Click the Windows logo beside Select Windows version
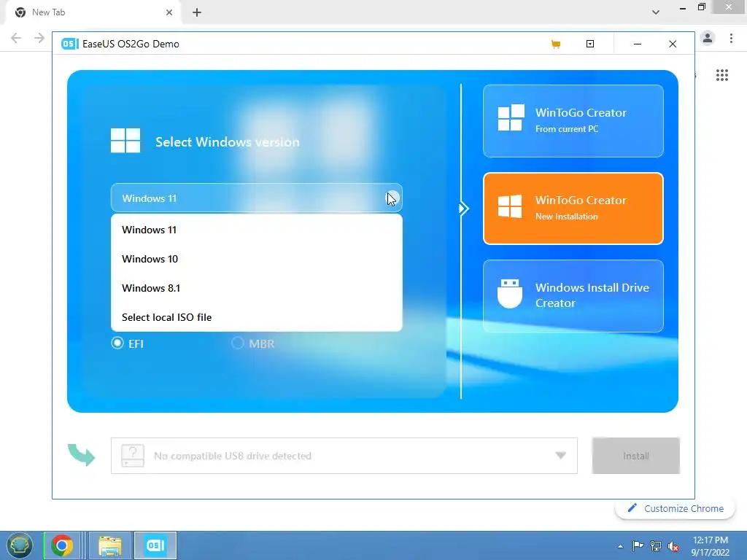Screen dimensions: 747x560 (x=125, y=140)
